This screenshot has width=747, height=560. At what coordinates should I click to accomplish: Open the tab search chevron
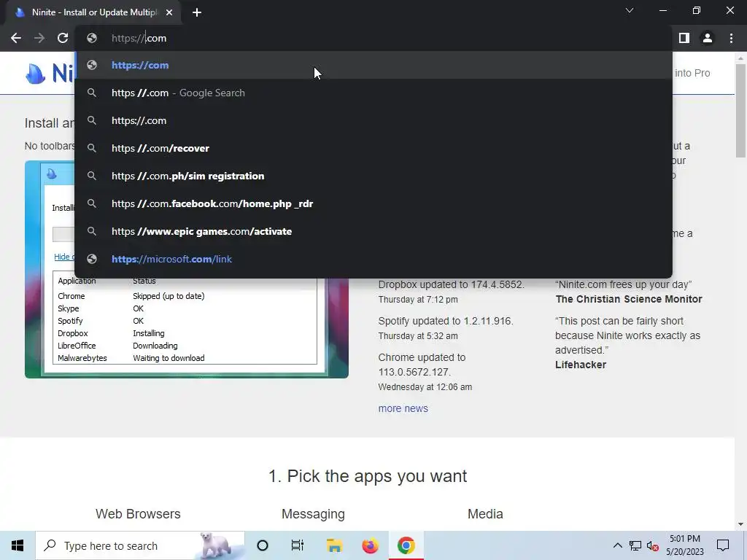click(630, 10)
